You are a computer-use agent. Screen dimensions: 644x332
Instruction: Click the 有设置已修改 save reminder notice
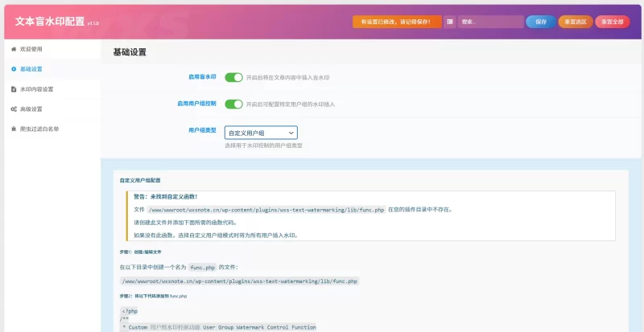(397, 22)
